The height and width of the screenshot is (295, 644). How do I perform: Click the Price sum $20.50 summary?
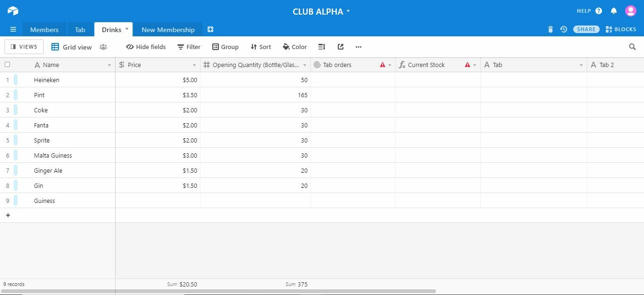(182, 284)
